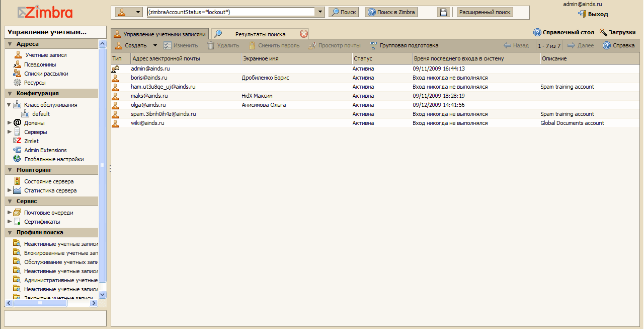Open Списки рассылки distribution lists
Viewport: 644px width, 329px height.
[46, 74]
